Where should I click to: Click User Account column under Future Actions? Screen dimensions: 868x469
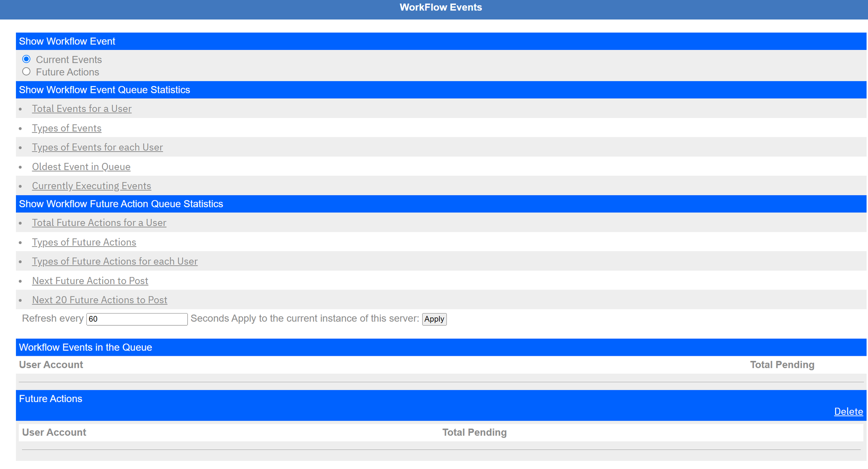coord(54,432)
